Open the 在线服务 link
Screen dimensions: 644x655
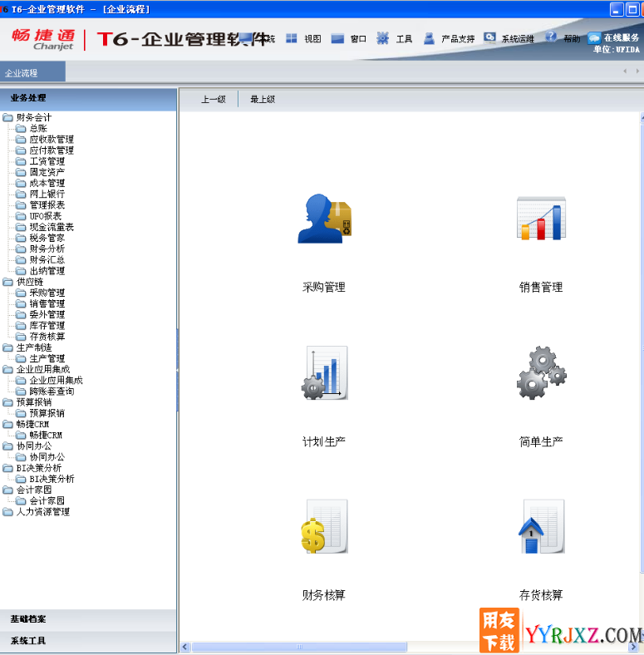(x=622, y=37)
